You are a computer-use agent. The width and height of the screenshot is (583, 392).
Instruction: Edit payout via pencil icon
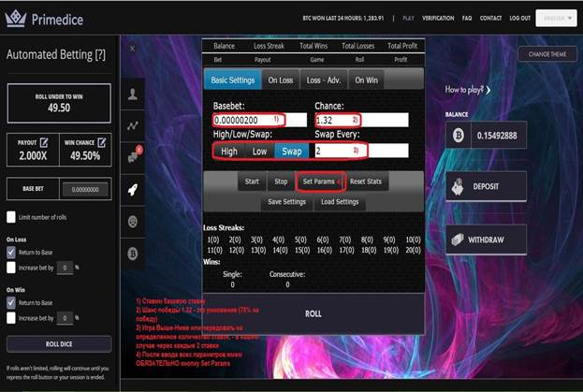coord(44,142)
